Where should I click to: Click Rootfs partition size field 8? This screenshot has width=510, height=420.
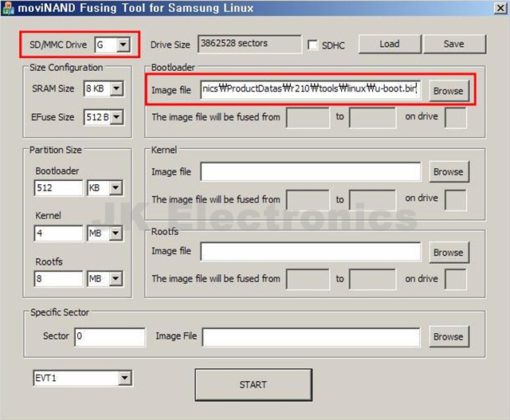click(x=58, y=279)
